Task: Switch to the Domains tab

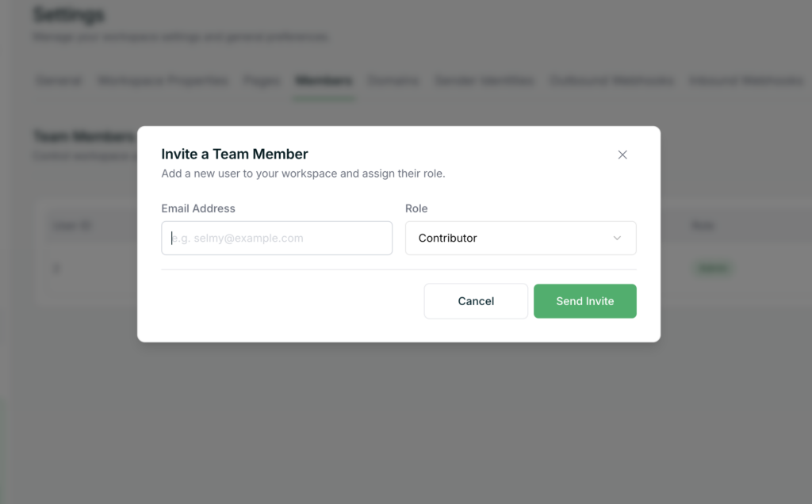Action: [393, 81]
